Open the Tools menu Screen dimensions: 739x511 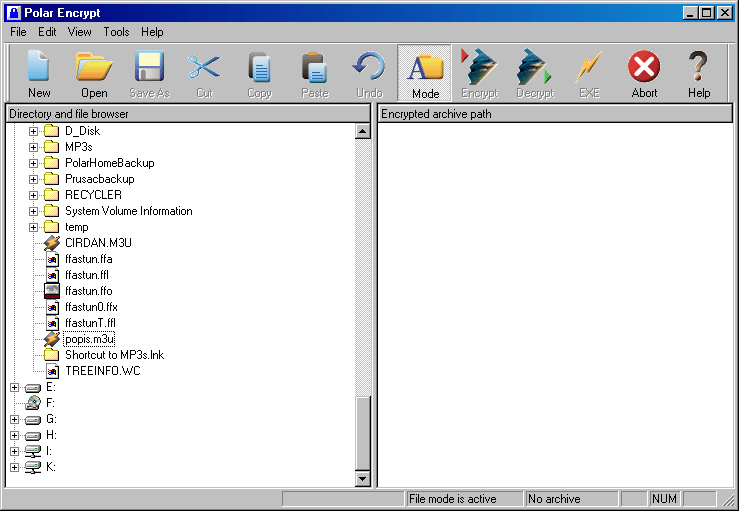(x=116, y=32)
